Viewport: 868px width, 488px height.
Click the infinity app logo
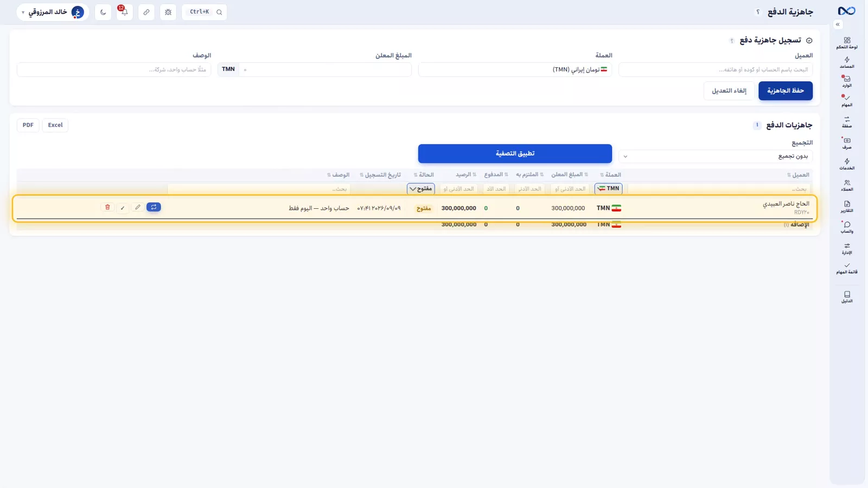(x=846, y=11)
